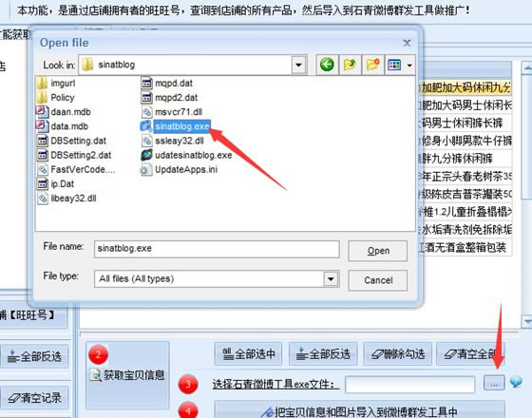The image size is (532, 418).
Task: Close the Open file dialog
Action: click(407, 43)
